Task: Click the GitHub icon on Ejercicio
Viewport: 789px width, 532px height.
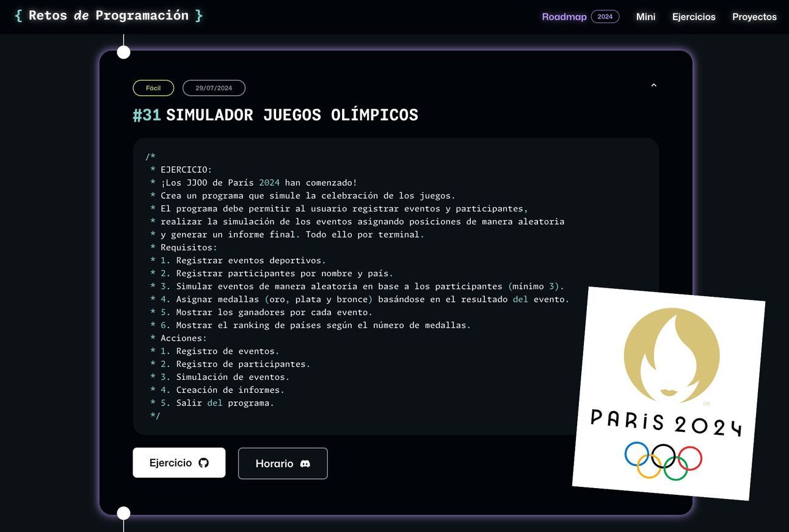Action: (x=203, y=463)
